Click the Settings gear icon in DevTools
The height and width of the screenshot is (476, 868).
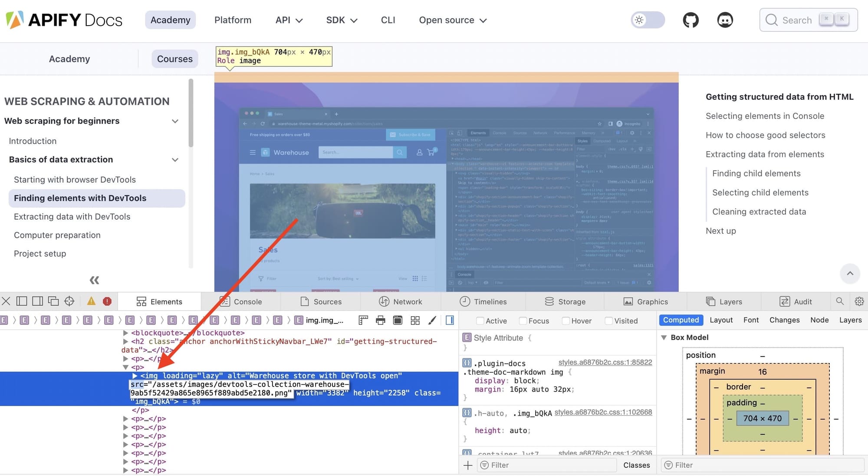pos(858,301)
